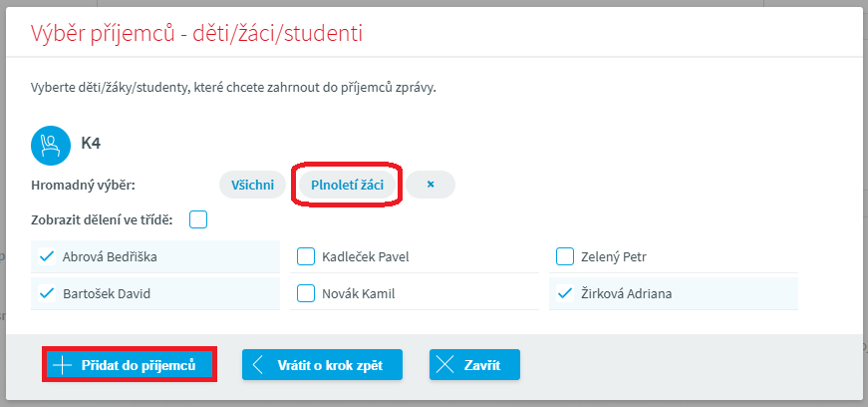The image size is (868, 407).
Task: Click the K4 class avatar icon
Action: coord(48,144)
